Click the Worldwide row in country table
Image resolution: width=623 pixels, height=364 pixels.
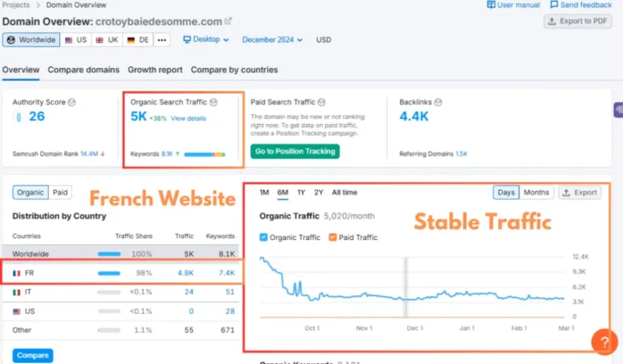point(121,254)
